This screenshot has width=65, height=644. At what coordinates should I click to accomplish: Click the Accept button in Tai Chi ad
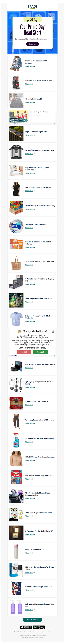pyautogui.click(x=40, y=352)
